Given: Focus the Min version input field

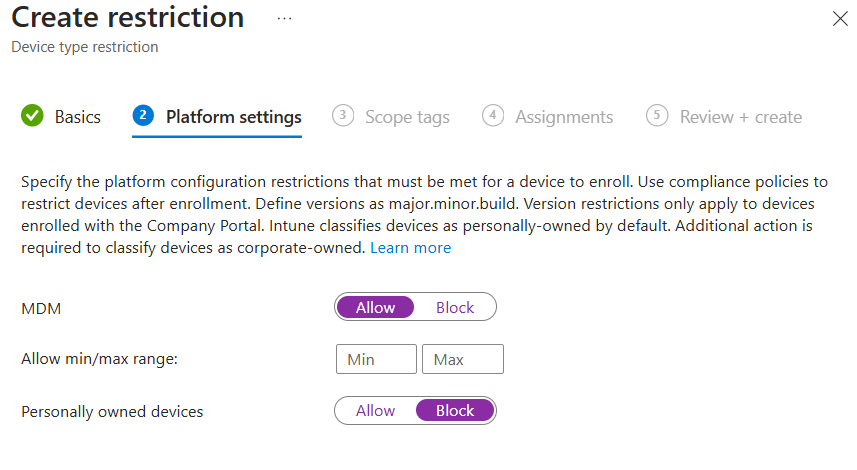Looking at the screenshot, I should (x=376, y=359).
